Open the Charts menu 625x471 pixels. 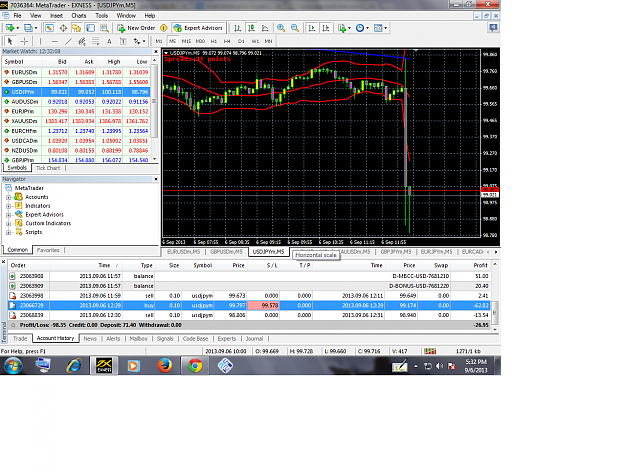79,16
